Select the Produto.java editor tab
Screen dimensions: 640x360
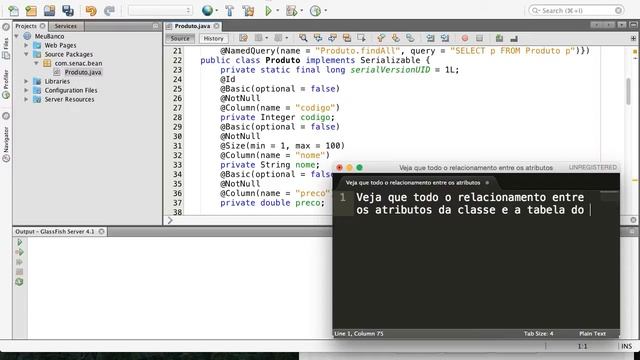(192, 26)
